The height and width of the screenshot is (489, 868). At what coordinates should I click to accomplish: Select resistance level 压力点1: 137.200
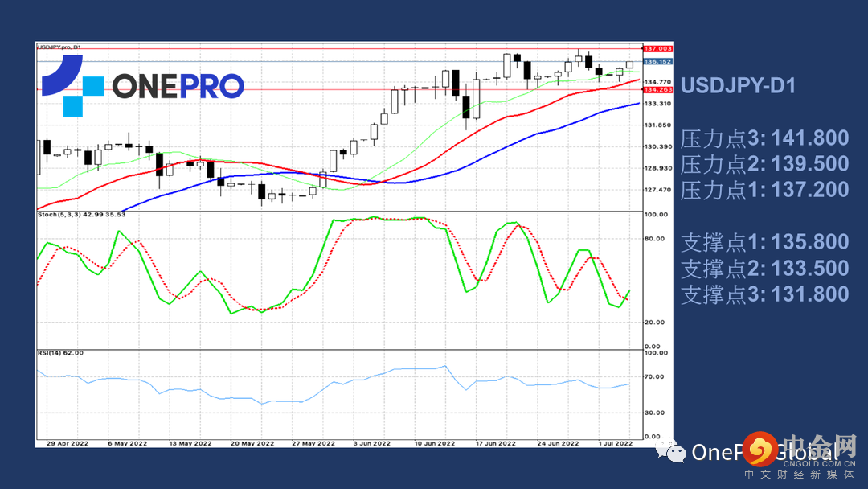764,190
